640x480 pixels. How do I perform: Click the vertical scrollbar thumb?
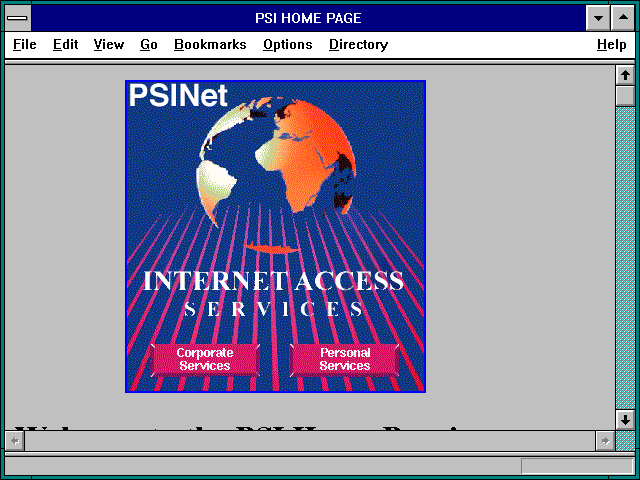pos(625,96)
